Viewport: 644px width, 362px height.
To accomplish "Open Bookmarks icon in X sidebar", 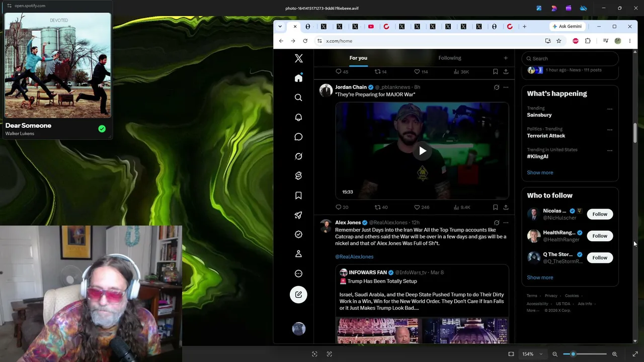I will 298,195.
